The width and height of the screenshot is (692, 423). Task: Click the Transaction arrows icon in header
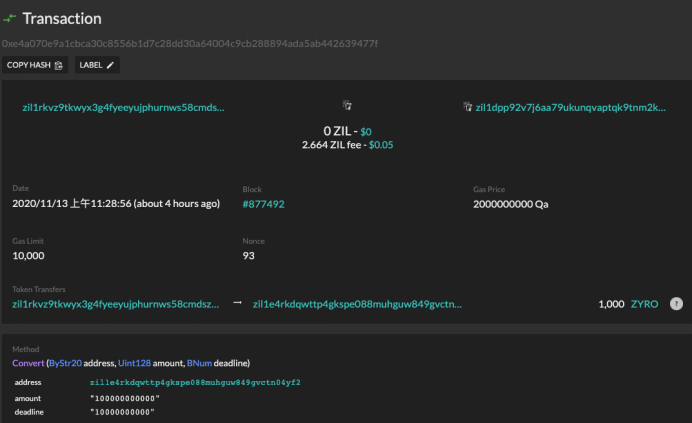click(10, 18)
